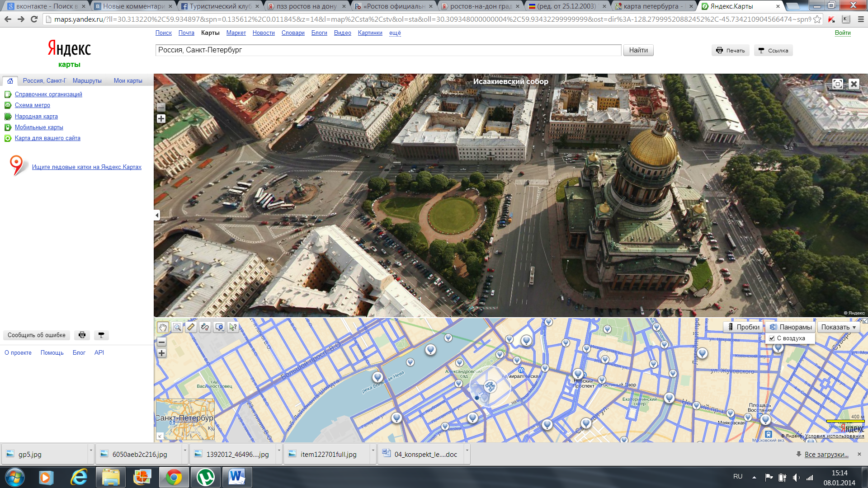Click balloon marker beside Екатерининский сквер

click(x=670, y=398)
